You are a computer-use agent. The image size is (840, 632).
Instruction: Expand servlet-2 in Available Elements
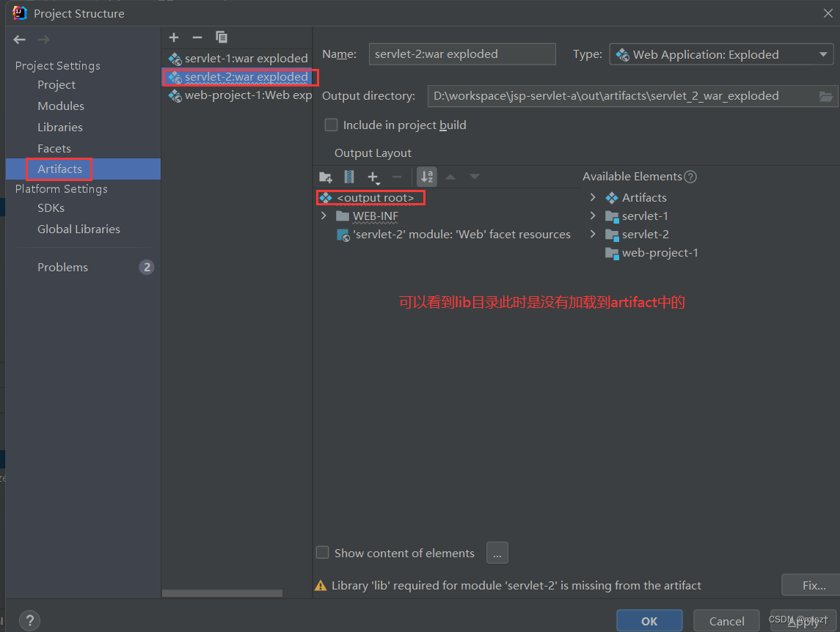tap(593, 234)
